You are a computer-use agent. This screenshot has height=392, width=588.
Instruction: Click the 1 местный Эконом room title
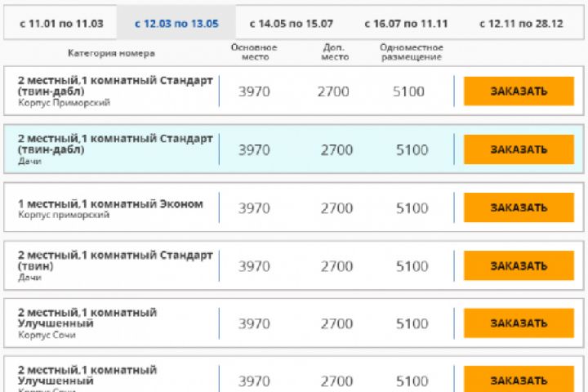pyautogui.click(x=110, y=203)
